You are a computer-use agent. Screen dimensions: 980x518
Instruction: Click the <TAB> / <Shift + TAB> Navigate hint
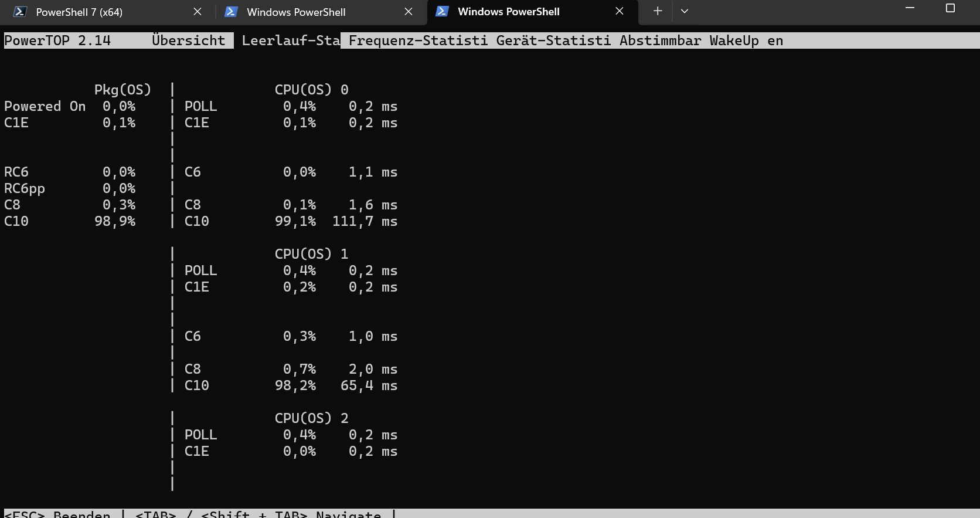click(258, 514)
